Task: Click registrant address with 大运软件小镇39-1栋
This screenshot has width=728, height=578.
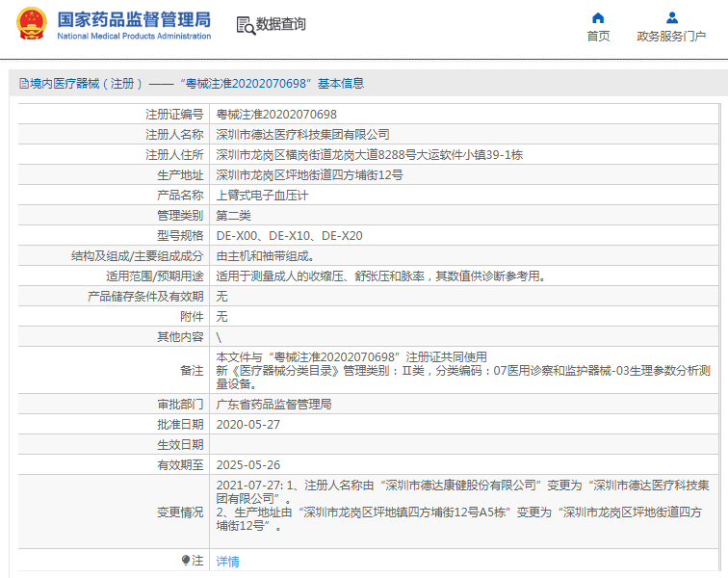Action: click(370, 155)
